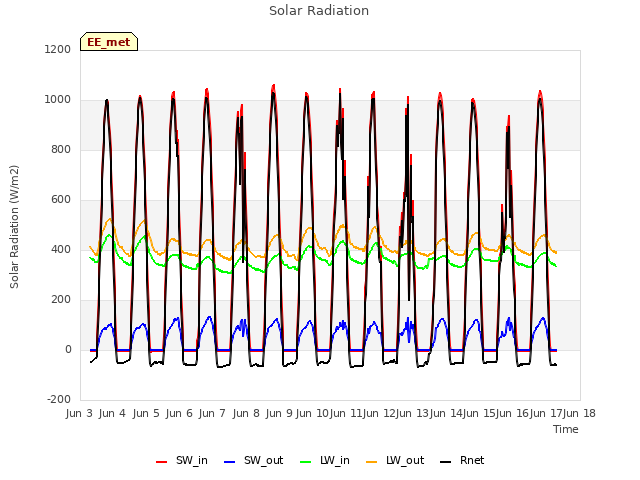Image resolution: width=640 pixels, height=480 pixels.
Task: Click the Jun 7 x-axis tick label
Action: tap(212, 413)
